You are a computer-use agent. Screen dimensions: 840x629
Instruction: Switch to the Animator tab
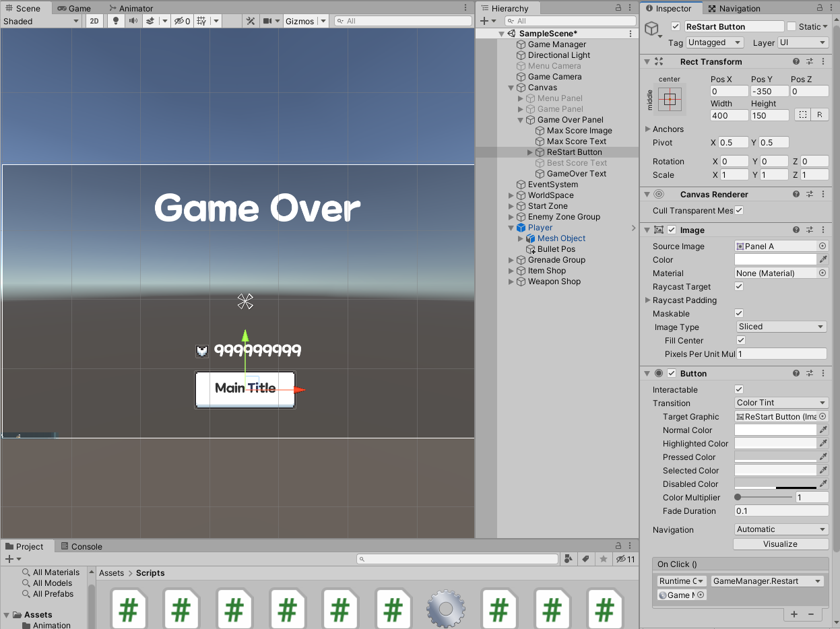pos(131,8)
